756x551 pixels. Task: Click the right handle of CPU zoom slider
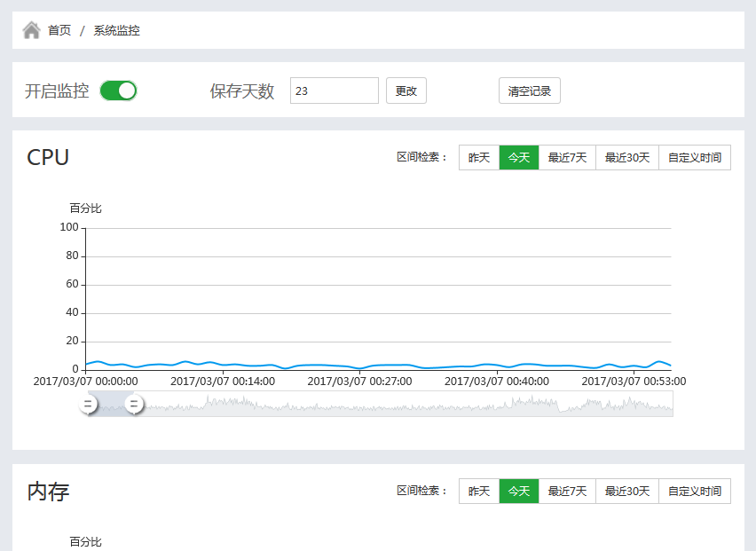click(x=134, y=405)
